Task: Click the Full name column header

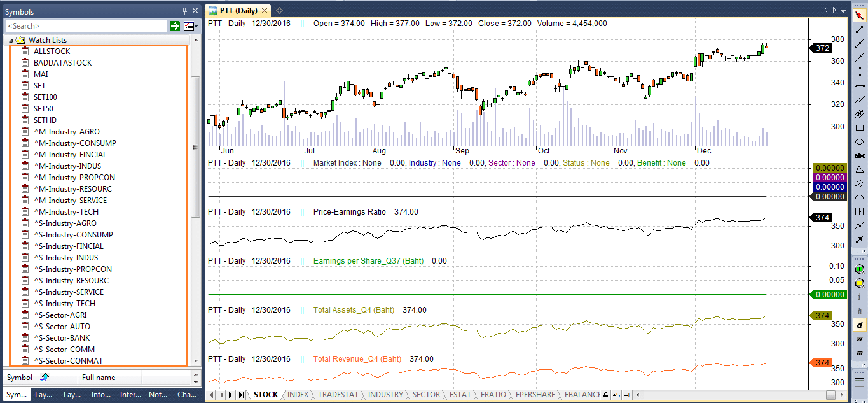Action: pos(99,378)
